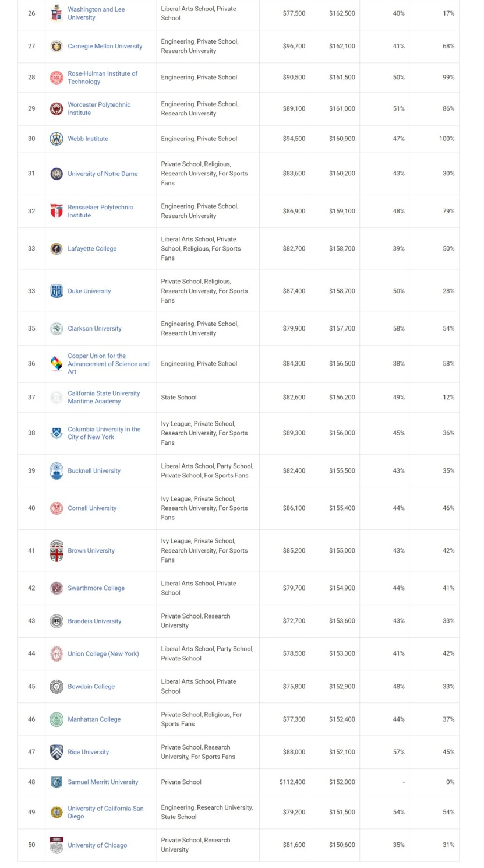Click the University of Chicago crest icon

pos(56,845)
